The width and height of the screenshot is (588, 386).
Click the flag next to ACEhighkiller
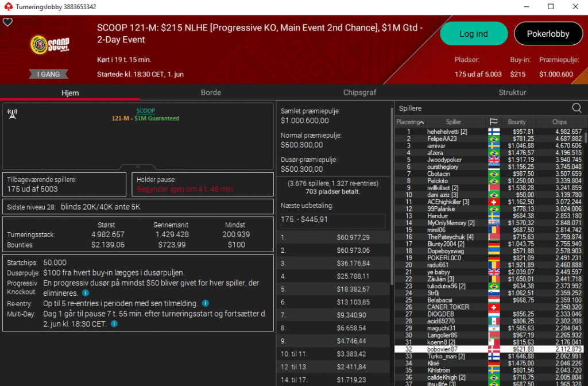coord(493,202)
